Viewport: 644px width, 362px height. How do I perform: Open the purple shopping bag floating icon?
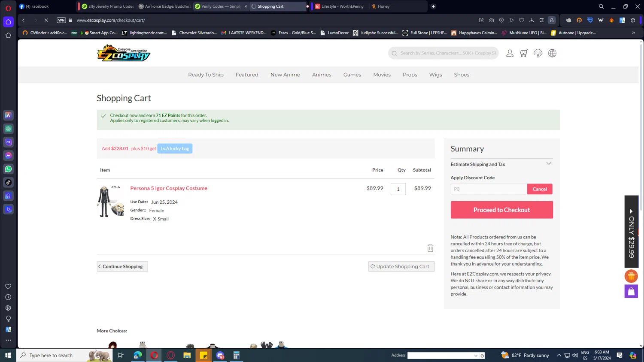(x=631, y=291)
